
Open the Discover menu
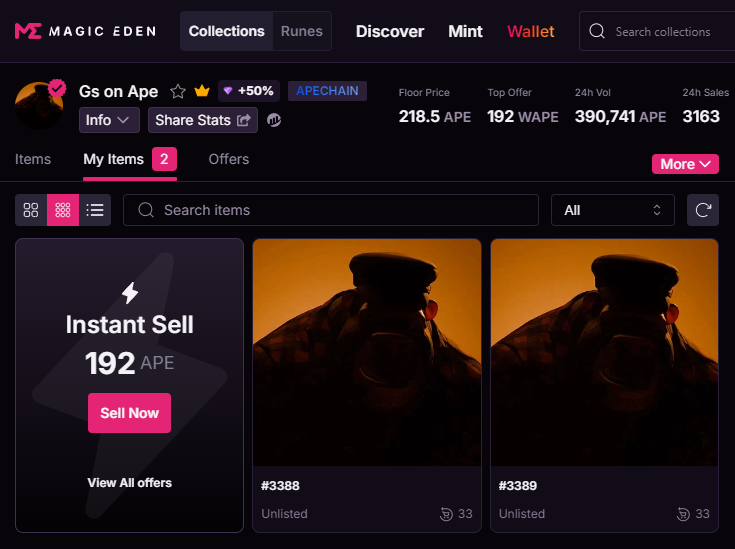tap(390, 31)
